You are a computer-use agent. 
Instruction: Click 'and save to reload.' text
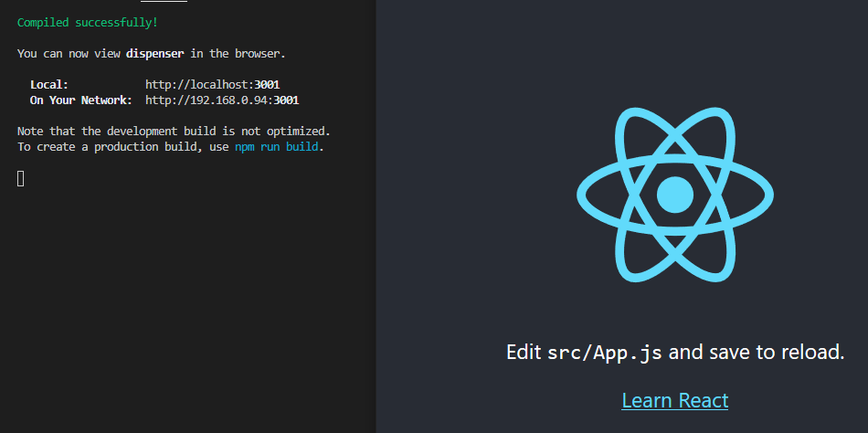pos(757,353)
